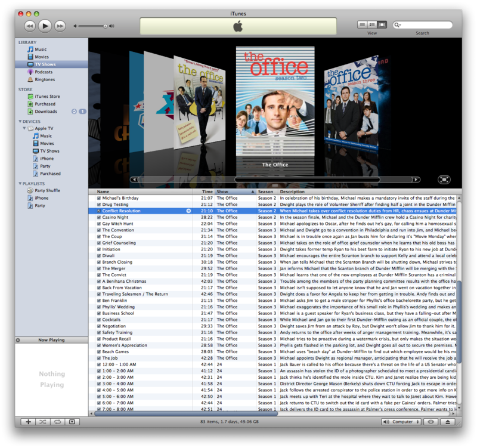Screen dimensions: 477x448
Task: Sort the list by Season column
Action: [267, 191]
